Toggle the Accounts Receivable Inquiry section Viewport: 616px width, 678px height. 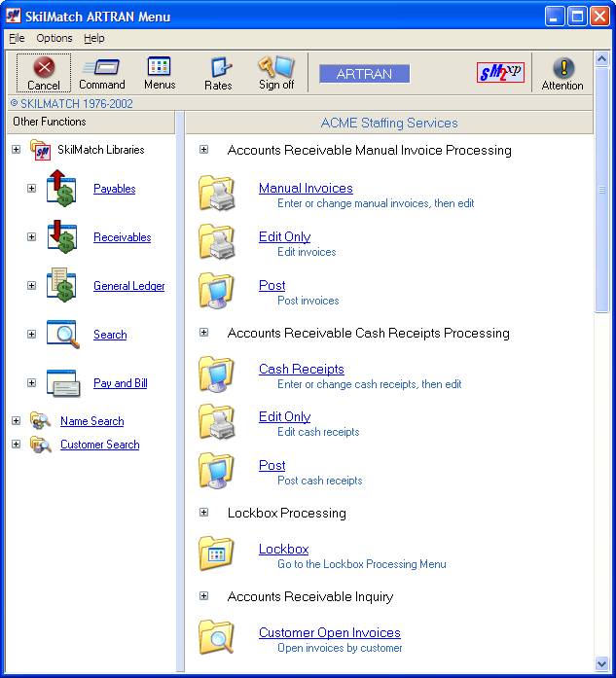[x=203, y=596]
